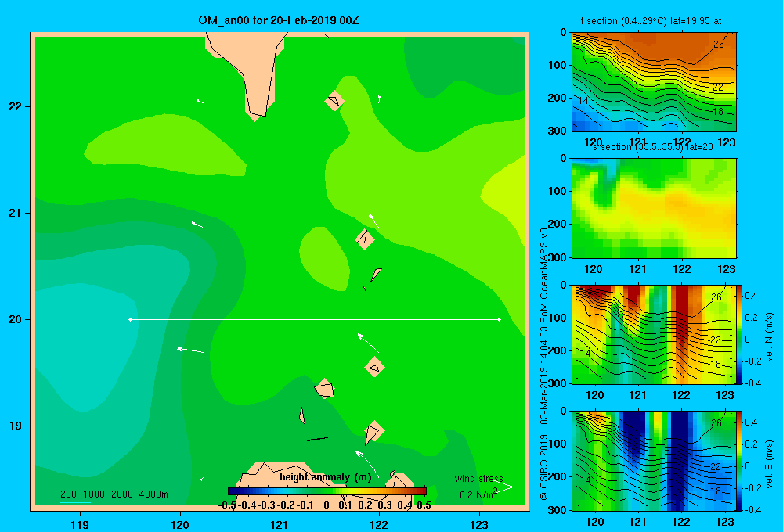Image resolution: width=783 pixels, height=532 pixels.
Task: Click the map title 'OM_an00 for 20-Feb-2019 00Z'
Action: [279, 20]
